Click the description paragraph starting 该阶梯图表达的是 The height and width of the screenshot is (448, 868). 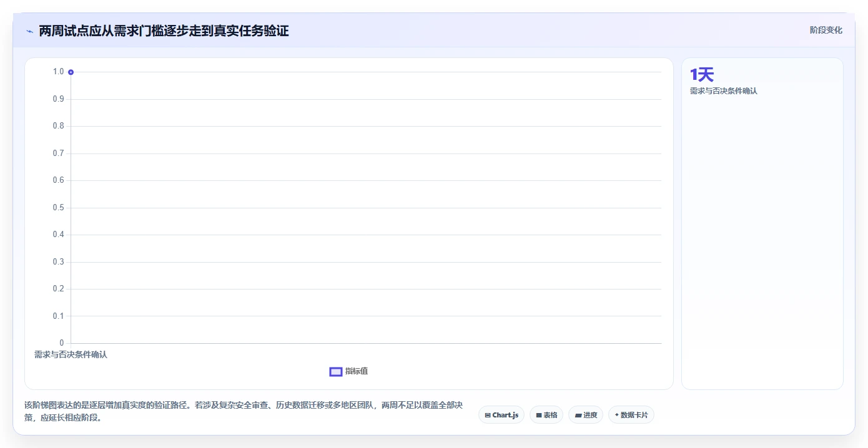tap(244, 411)
